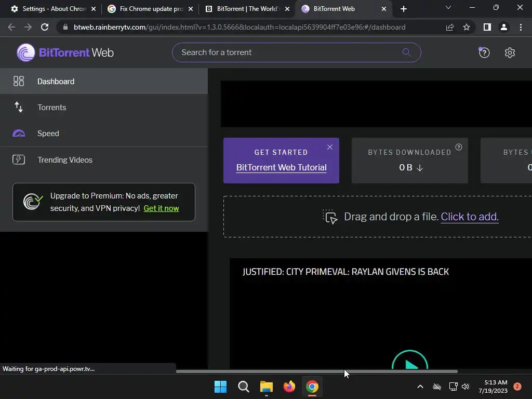Open Chrome three-dot menu
The height and width of the screenshot is (399, 532).
(521, 27)
